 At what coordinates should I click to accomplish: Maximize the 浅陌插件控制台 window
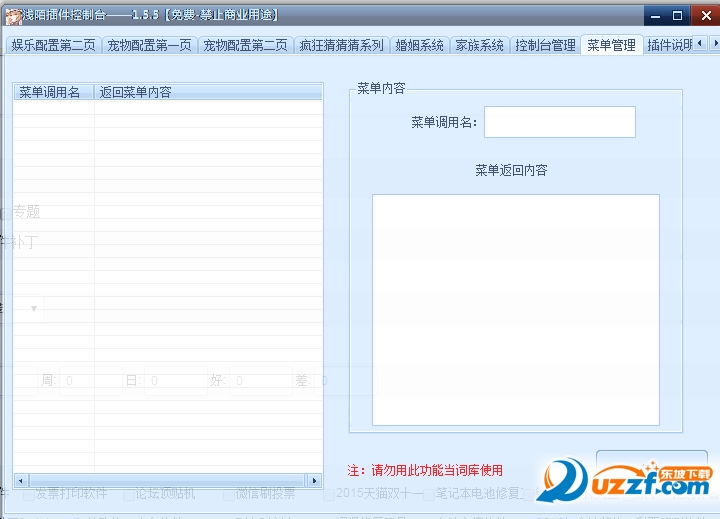(x=678, y=16)
